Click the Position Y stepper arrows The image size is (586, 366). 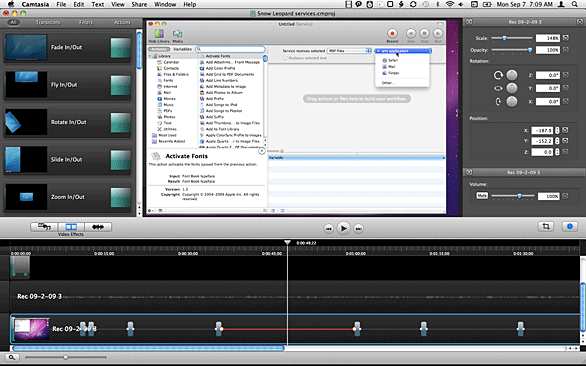pos(557,141)
